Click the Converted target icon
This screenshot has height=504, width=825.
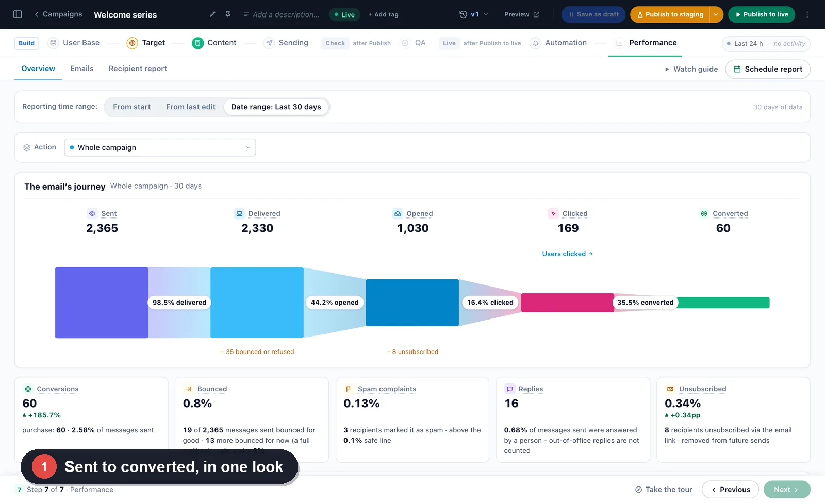coord(704,213)
